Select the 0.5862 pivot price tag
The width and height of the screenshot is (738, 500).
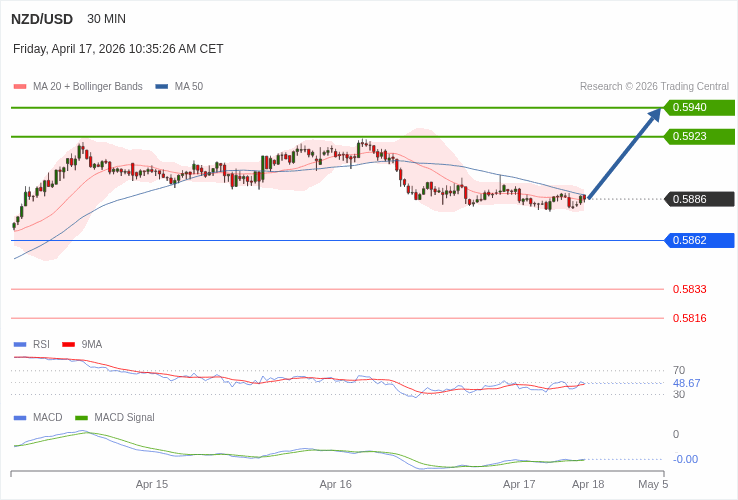[x=699, y=240]
